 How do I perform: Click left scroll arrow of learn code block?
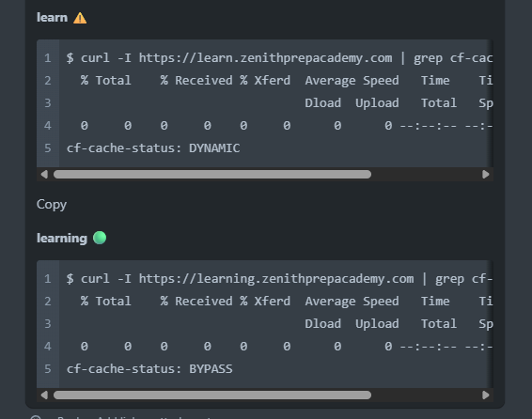click(x=44, y=174)
